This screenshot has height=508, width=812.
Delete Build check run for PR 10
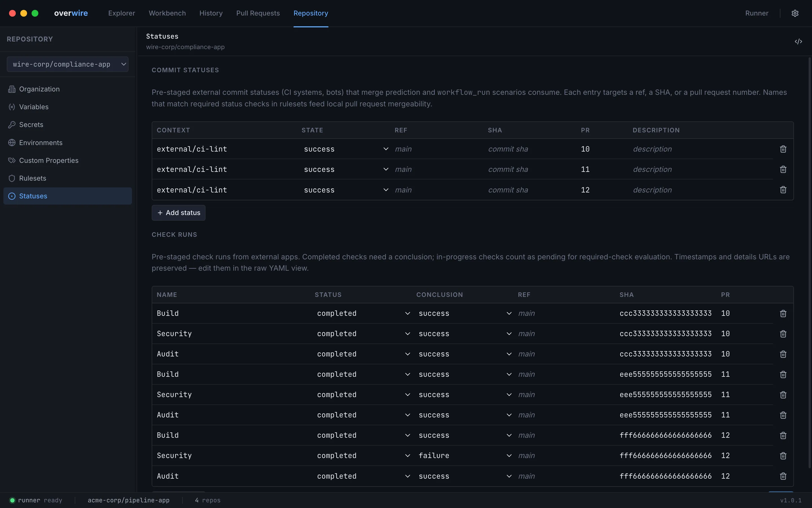click(x=783, y=314)
